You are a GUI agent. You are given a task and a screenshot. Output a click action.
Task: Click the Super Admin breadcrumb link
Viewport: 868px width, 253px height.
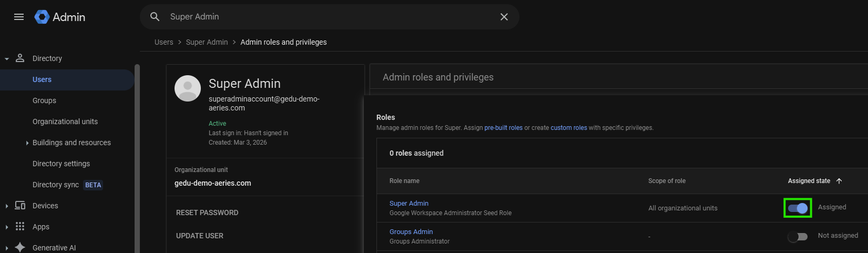pyautogui.click(x=207, y=42)
